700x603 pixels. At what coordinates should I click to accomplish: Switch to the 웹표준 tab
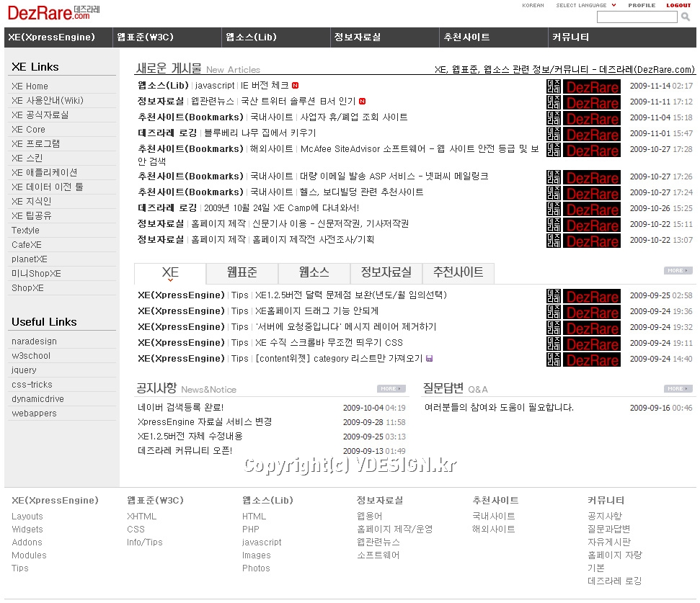click(x=242, y=273)
